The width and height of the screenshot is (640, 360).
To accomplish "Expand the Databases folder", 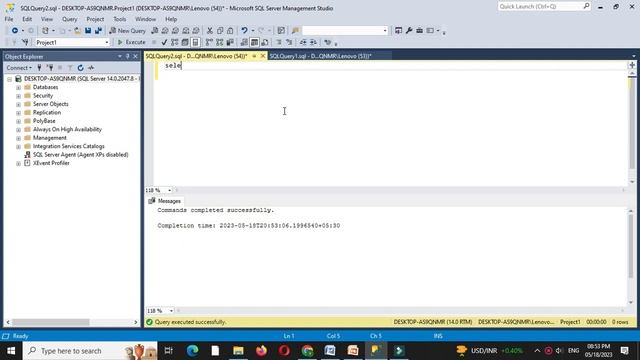I will tap(18, 87).
